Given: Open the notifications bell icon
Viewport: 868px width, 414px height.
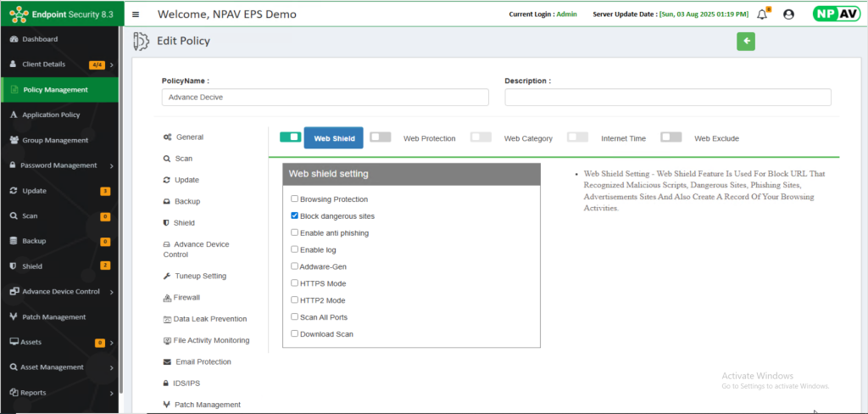Looking at the screenshot, I should (x=761, y=14).
